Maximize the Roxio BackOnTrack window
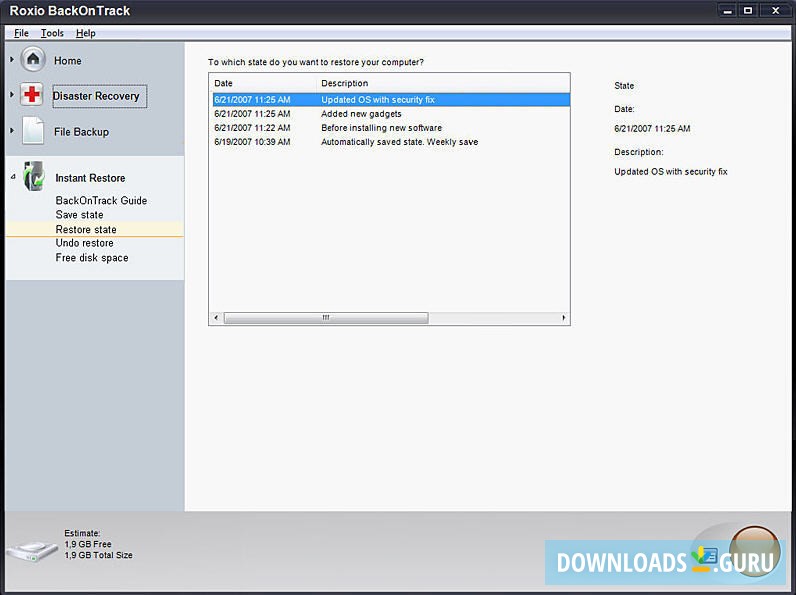The width and height of the screenshot is (796, 595). (748, 11)
